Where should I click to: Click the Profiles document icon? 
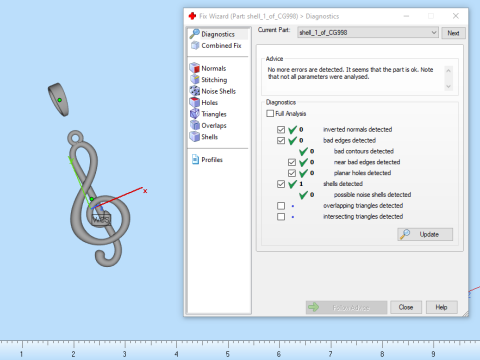(x=195, y=159)
